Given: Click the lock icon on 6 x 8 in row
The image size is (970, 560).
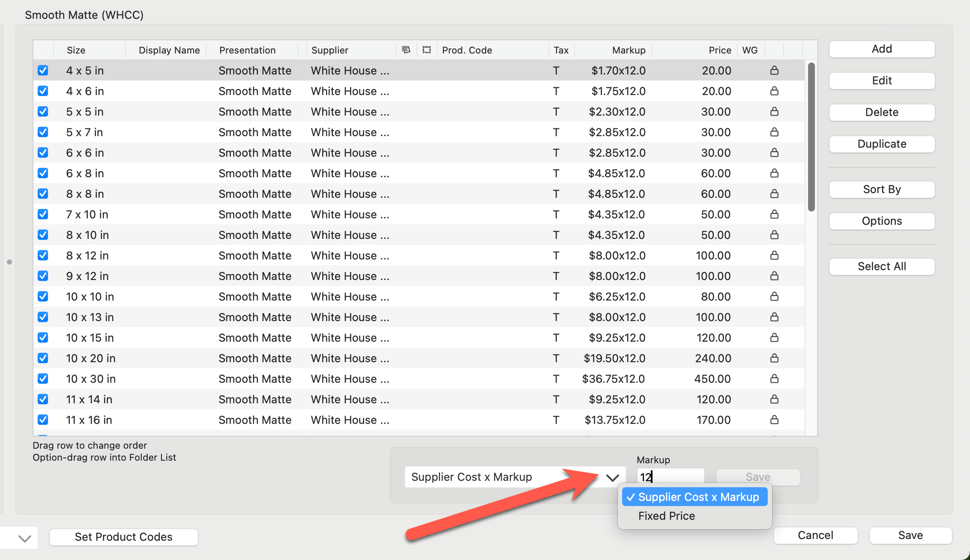Looking at the screenshot, I should pos(774,173).
